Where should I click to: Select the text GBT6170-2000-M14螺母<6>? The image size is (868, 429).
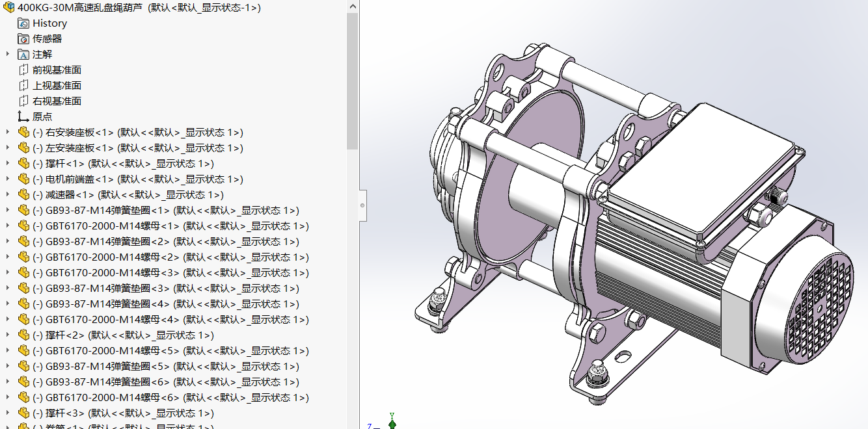[x=113, y=398]
